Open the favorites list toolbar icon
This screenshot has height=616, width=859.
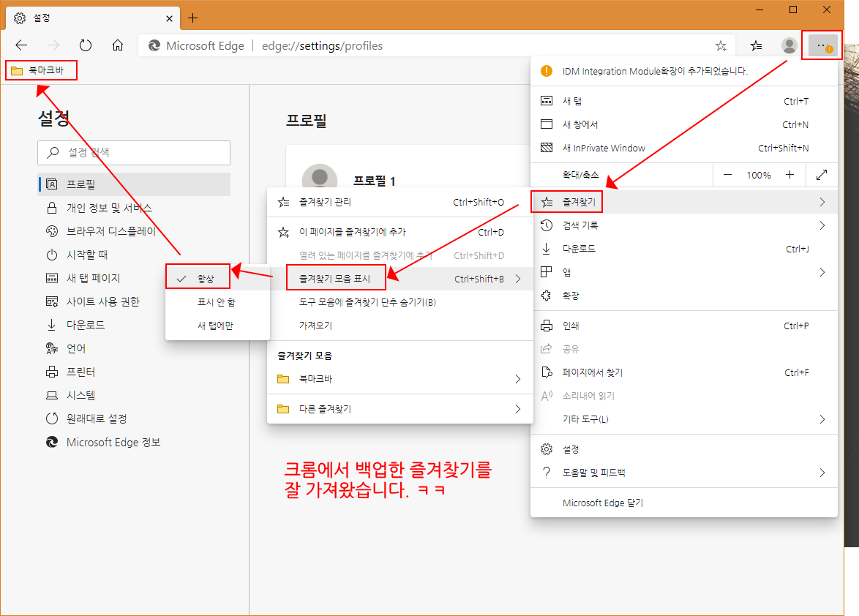pyautogui.click(x=756, y=46)
